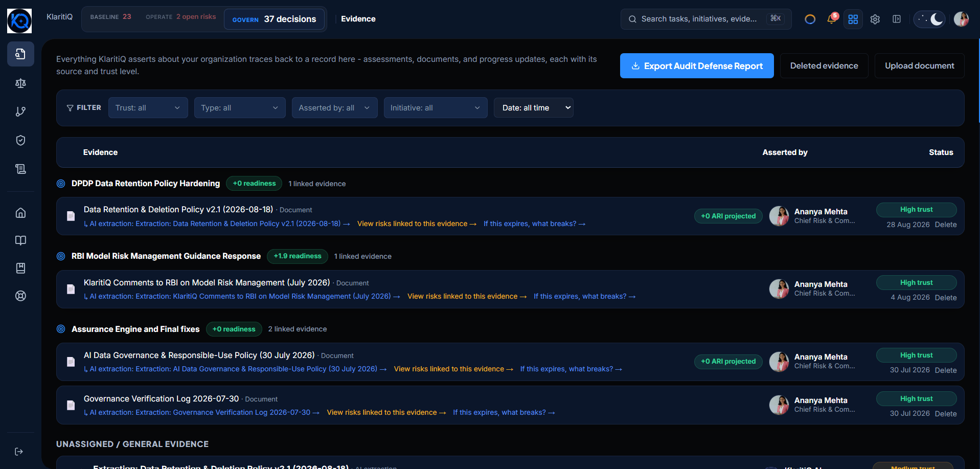Open the home sidebar icon
This screenshot has height=469, width=980.
pyautogui.click(x=20, y=213)
